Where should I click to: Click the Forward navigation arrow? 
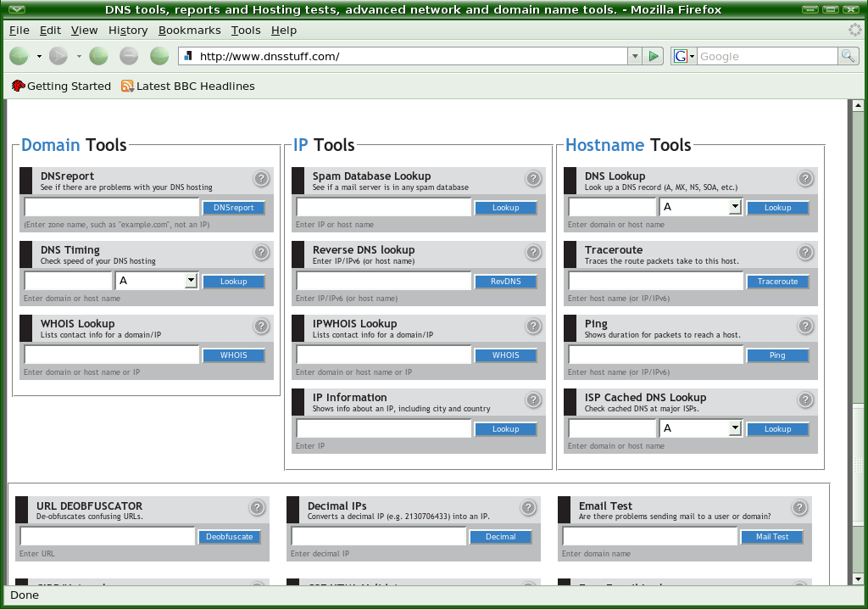[58, 56]
